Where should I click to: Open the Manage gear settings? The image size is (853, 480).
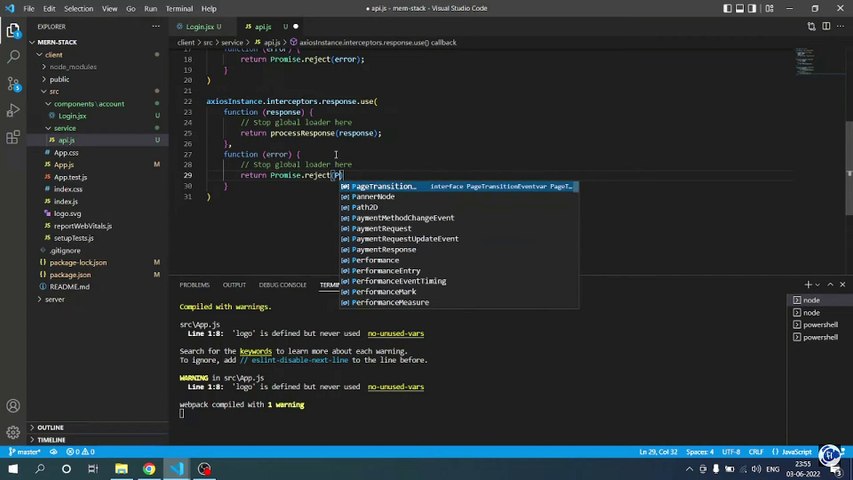[13, 432]
